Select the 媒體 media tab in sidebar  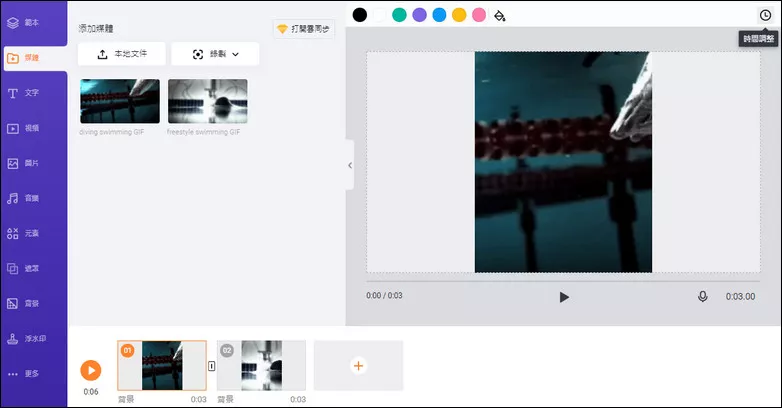click(x=35, y=58)
